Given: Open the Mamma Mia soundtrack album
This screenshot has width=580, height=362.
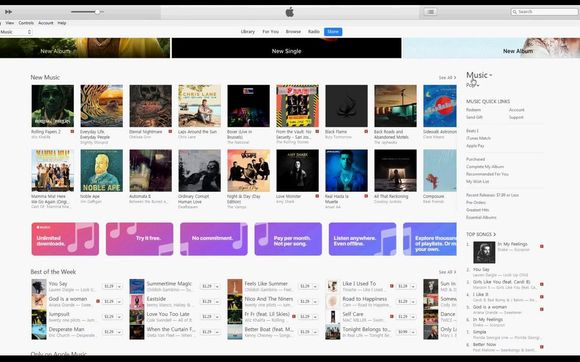Looking at the screenshot, I should [x=53, y=170].
